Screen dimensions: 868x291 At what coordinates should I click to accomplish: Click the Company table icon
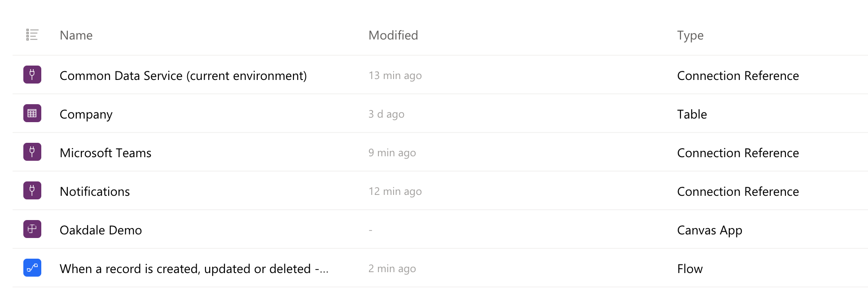point(32,113)
